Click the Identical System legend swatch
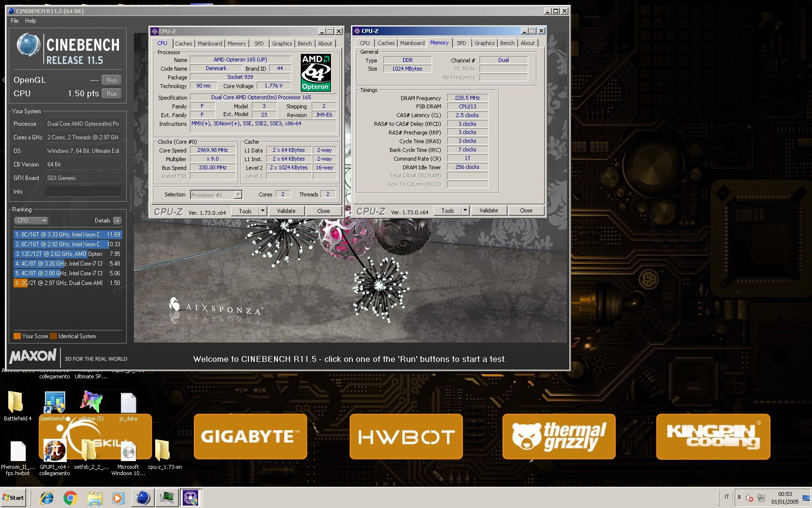 (x=53, y=336)
